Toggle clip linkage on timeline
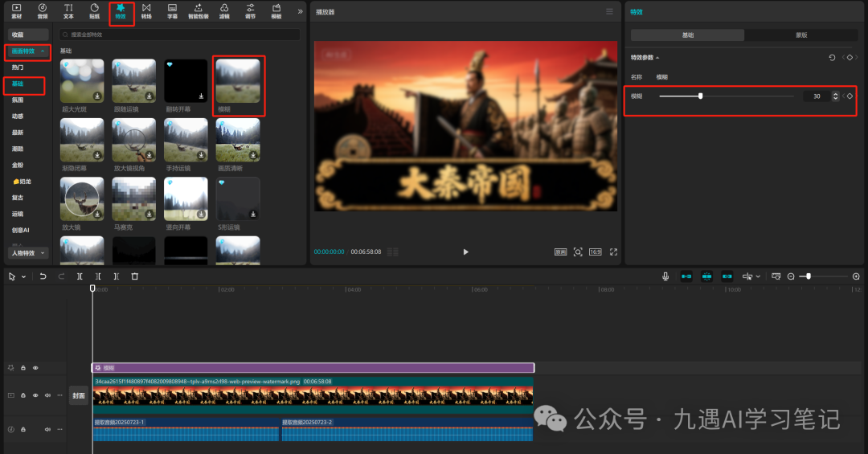 coord(727,276)
